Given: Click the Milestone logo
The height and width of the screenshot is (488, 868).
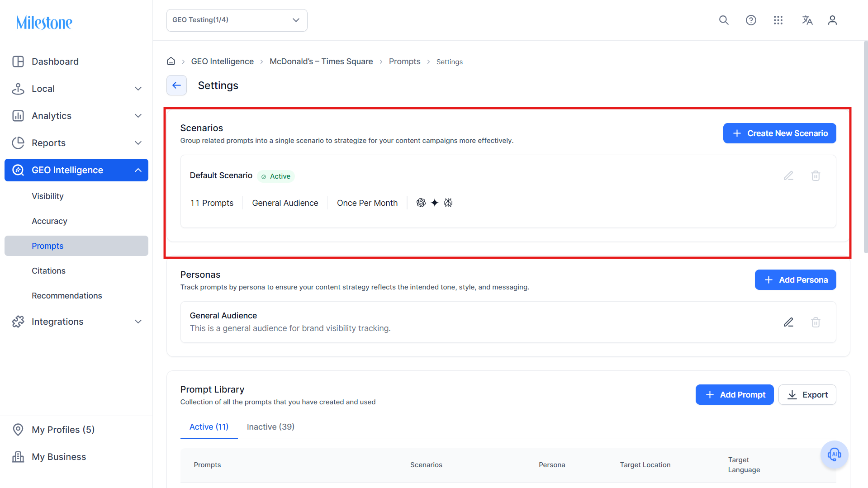Looking at the screenshot, I should point(44,22).
